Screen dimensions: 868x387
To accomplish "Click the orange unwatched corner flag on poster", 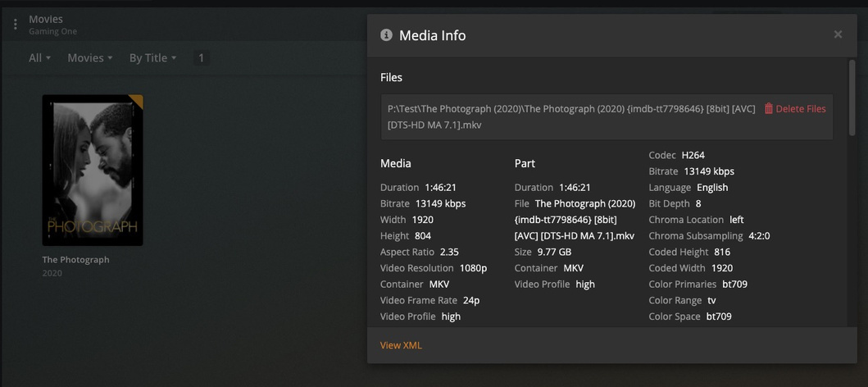I will tap(137, 100).
